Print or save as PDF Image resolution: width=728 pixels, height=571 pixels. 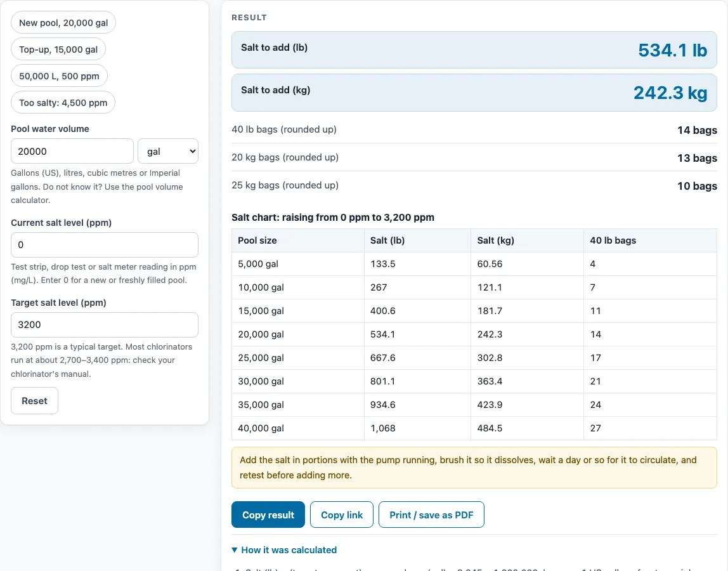(x=431, y=515)
